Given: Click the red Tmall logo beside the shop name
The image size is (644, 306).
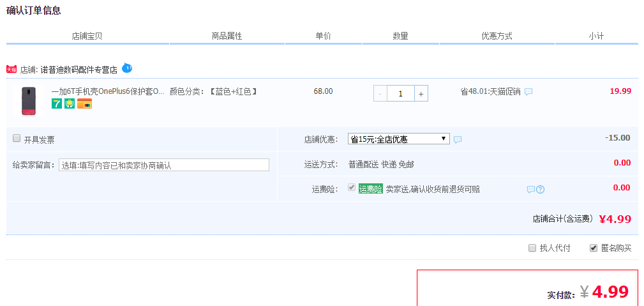Looking at the screenshot, I should [x=11, y=70].
